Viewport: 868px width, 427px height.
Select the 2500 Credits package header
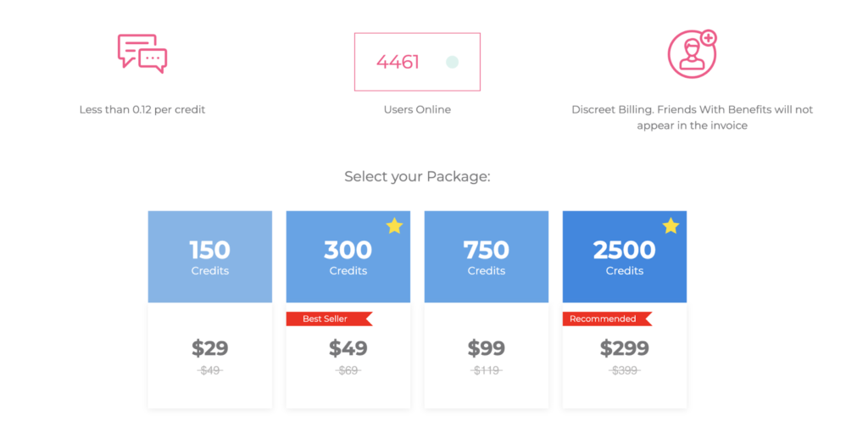tap(625, 257)
